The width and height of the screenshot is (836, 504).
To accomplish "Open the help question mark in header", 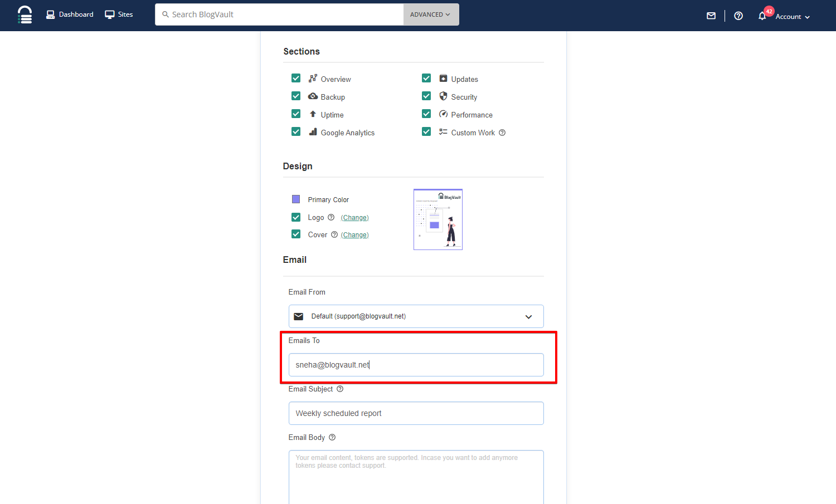I will (x=738, y=16).
